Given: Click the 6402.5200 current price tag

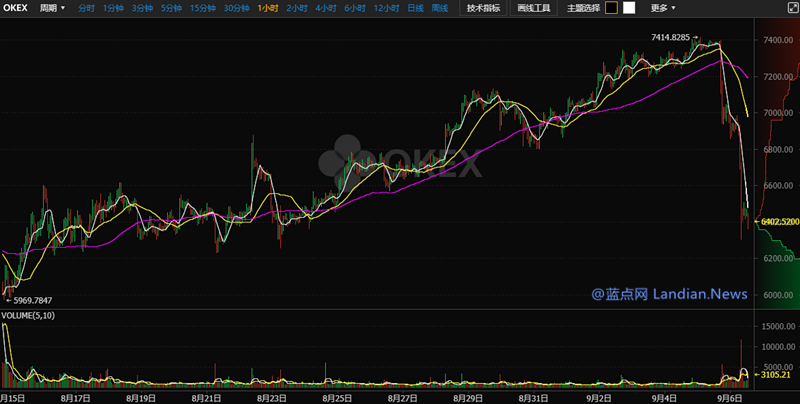Looking at the screenshot, I should [778, 221].
